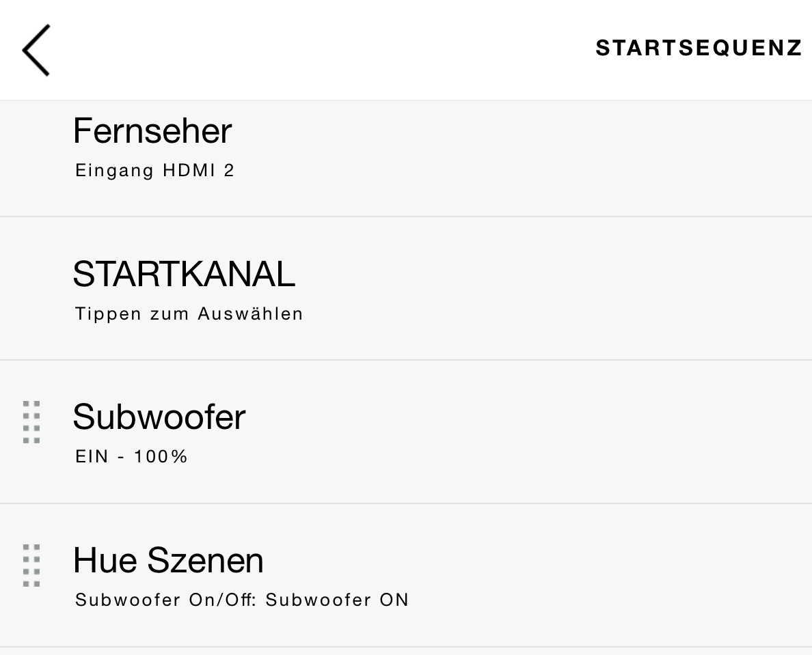
Task: Tap the "Eingang HDMI 2" input setting
Action: (155, 170)
